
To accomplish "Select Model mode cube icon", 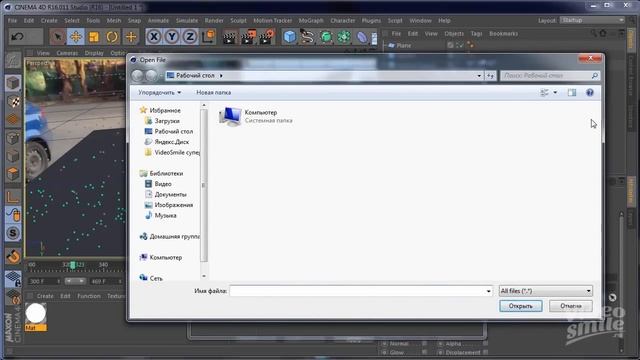I will point(13,83).
